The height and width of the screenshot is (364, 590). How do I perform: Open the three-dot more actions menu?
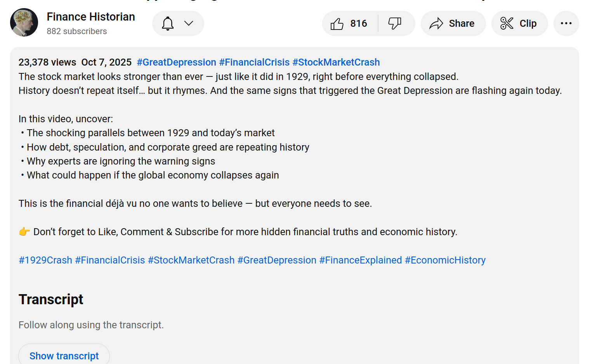(x=566, y=24)
